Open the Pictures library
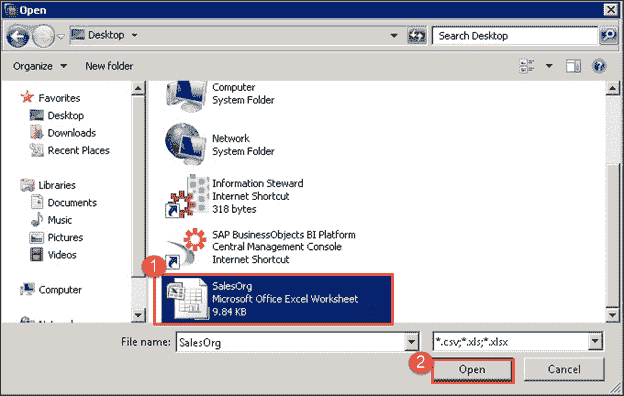The image size is (624, 396). (x=65, y=238)
